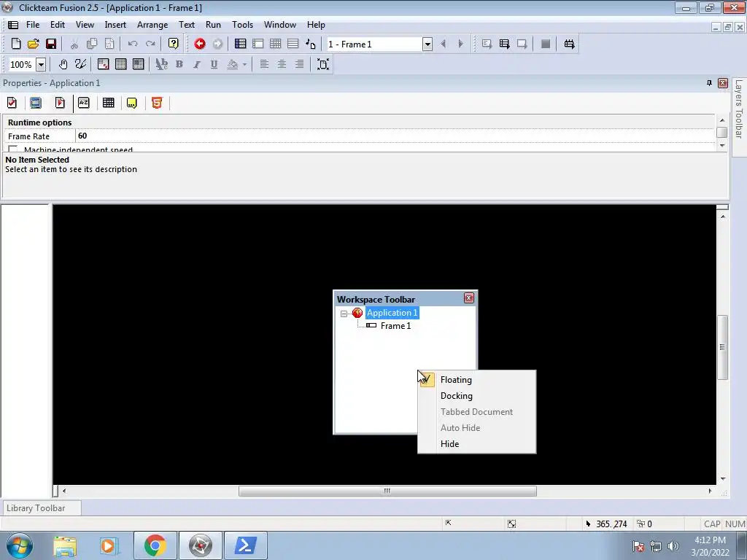Viewport: 747px width, 560px height.
Task: Click the frame editor horizontal scrollbar thumb
Action: click(x=387, y=491)
